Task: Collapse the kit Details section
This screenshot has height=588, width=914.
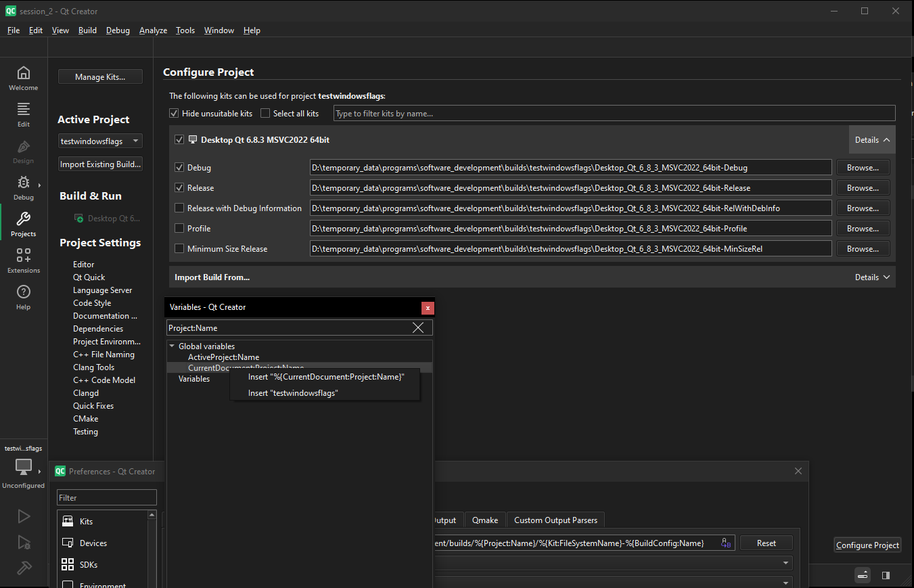Action: (x=872, y=140)
